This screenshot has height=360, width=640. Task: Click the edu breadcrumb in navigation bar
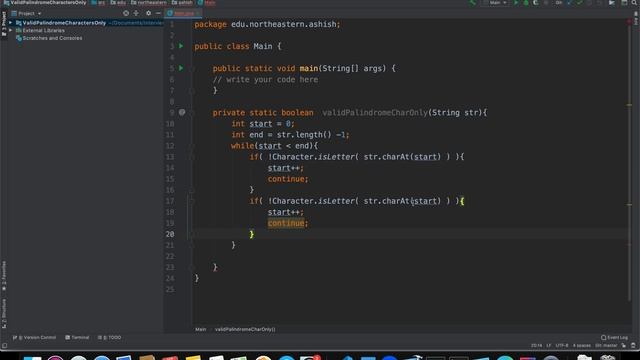(118, 2)
